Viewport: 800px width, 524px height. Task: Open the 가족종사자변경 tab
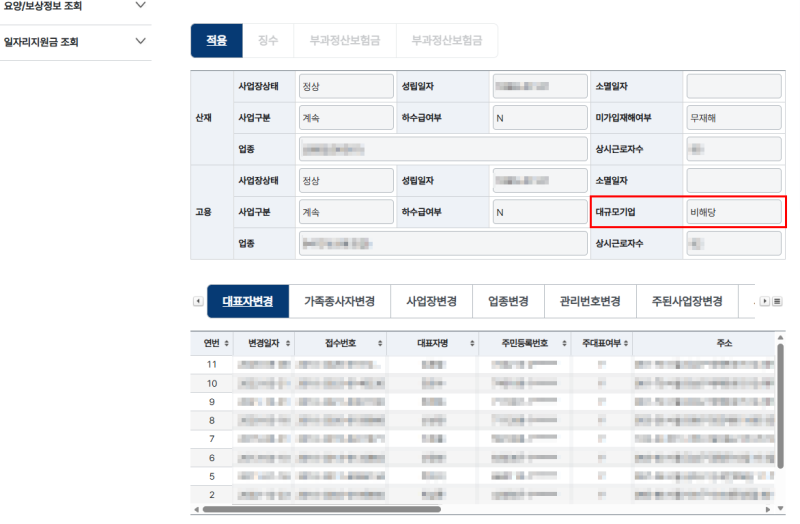pyautogui.click(x=340, y=302)
